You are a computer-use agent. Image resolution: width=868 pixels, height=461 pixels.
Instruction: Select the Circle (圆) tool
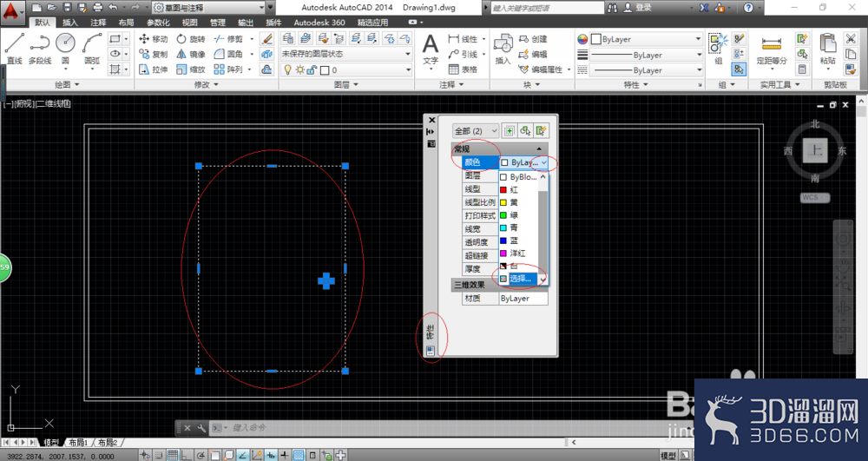pyautogui.click(x=65, y=49)
